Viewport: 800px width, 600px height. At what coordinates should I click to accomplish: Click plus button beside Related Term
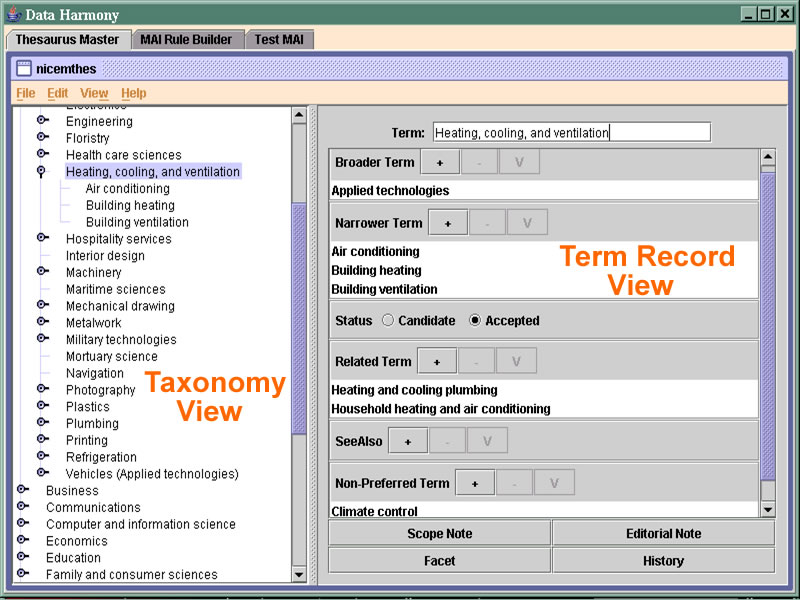[x=436, y=361]
